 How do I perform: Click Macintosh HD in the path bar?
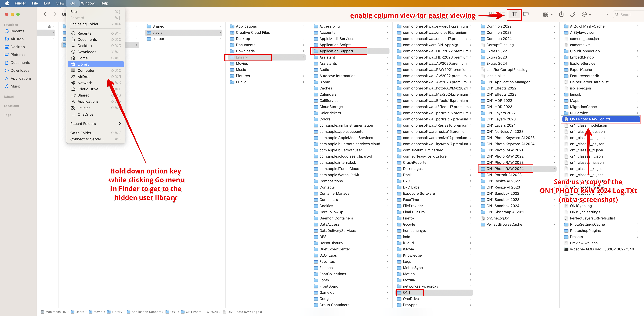point(56,312)
